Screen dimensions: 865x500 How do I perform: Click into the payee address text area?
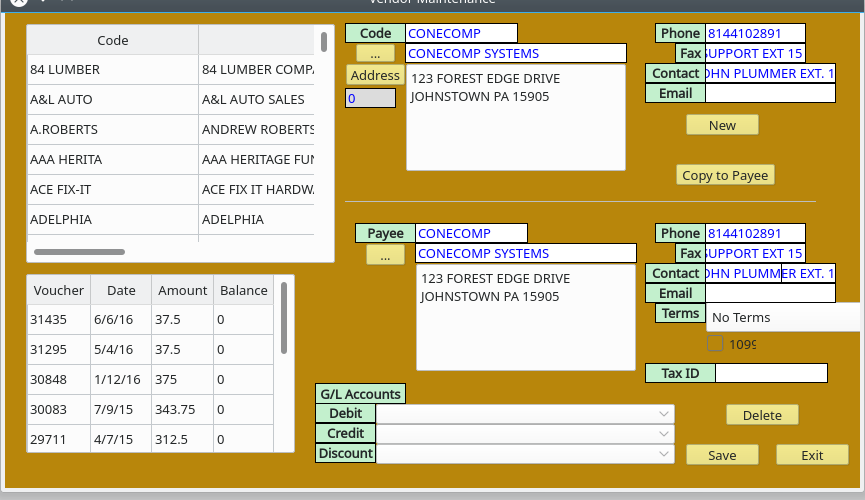pyautogui.click(x=526, y=317)
